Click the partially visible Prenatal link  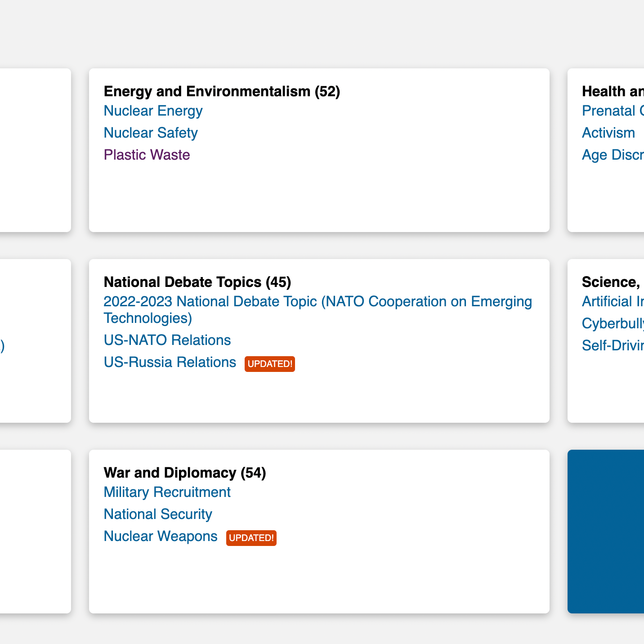click(x=613, y=111)
